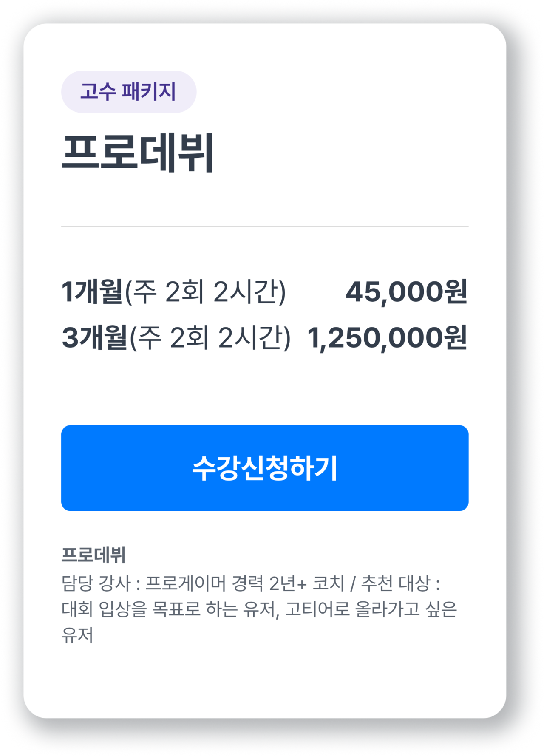
Task: Click the small 프로데뷔 heading below the button
Action: 93,555
